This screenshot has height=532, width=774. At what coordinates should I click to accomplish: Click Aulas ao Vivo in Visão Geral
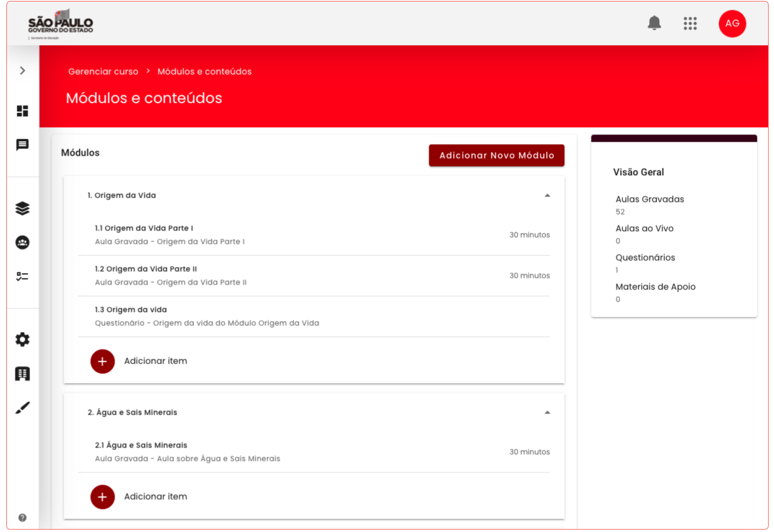tap(644, 228)
